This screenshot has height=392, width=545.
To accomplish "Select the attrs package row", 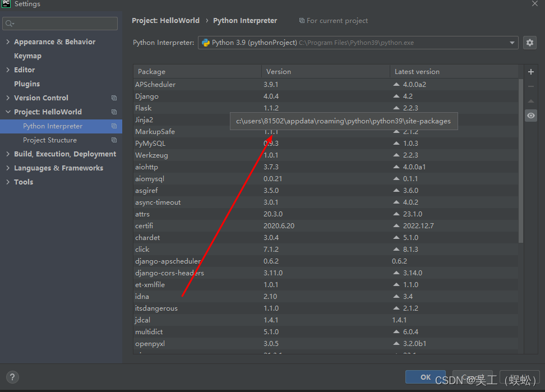I will pyautogui.click(x=326, y=214).
